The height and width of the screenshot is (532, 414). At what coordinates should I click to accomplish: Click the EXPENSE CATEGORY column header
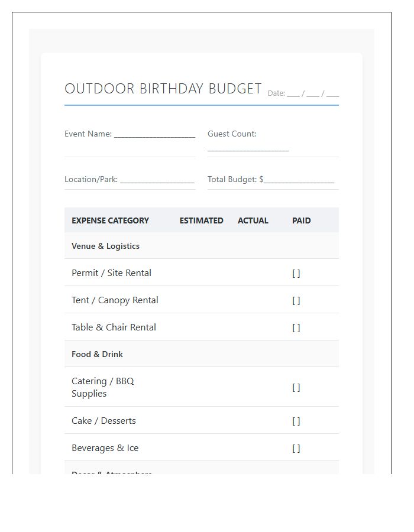(x=110, y=220)
